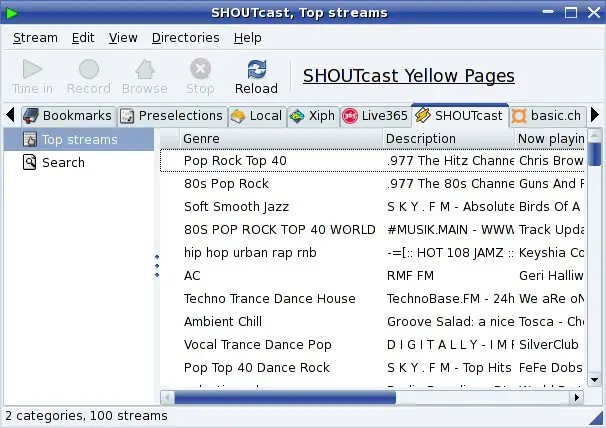The image size is (606, 428).
Task: Show earlier tabs with left arrow
Action: 10,115
